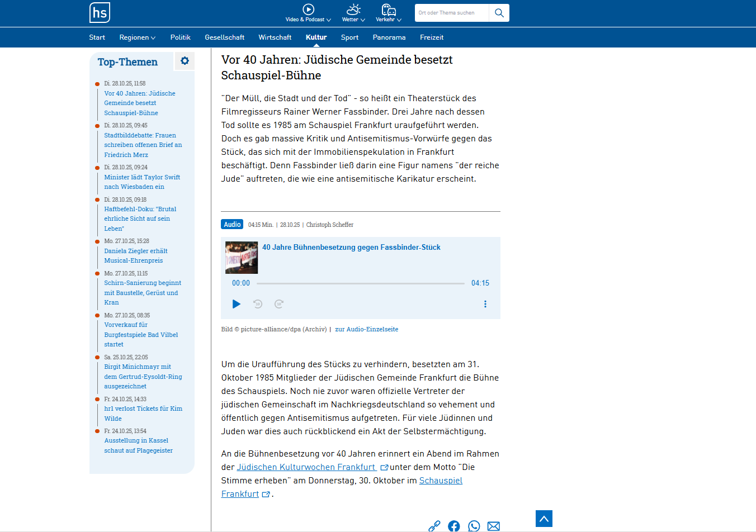Expand Video & Podcast dropdown
756x532 pixels.
click(x=308, y=13)
